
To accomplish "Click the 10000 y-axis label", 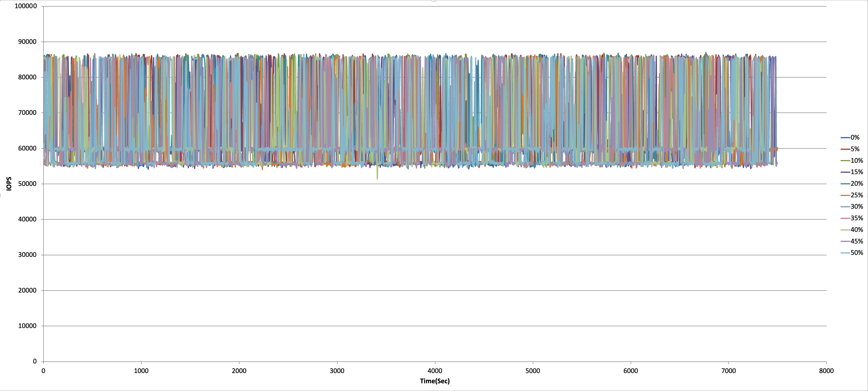I will [x=27, y=326].
